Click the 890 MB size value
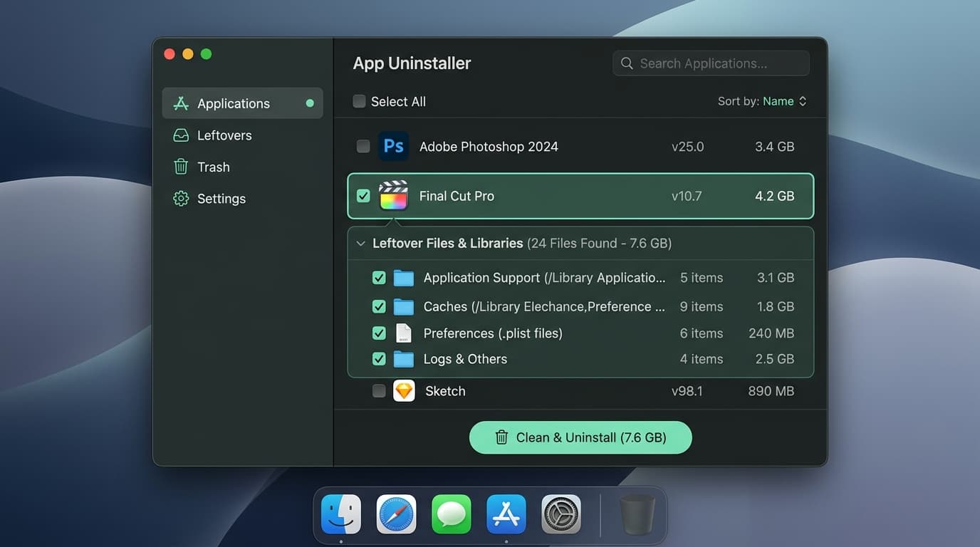The image size is (980, 547). coord(771,391)
